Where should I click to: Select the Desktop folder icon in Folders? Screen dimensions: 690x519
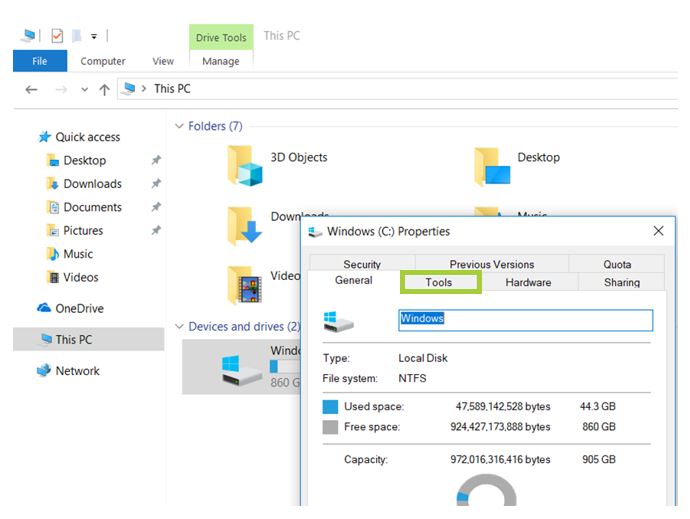[492, 167]
